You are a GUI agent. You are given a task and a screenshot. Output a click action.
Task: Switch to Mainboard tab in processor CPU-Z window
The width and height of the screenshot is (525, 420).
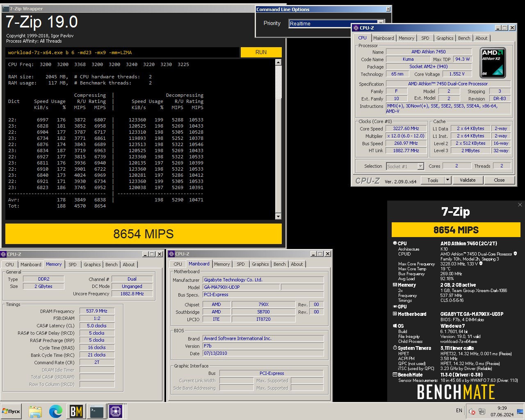(x=383, y=38)
